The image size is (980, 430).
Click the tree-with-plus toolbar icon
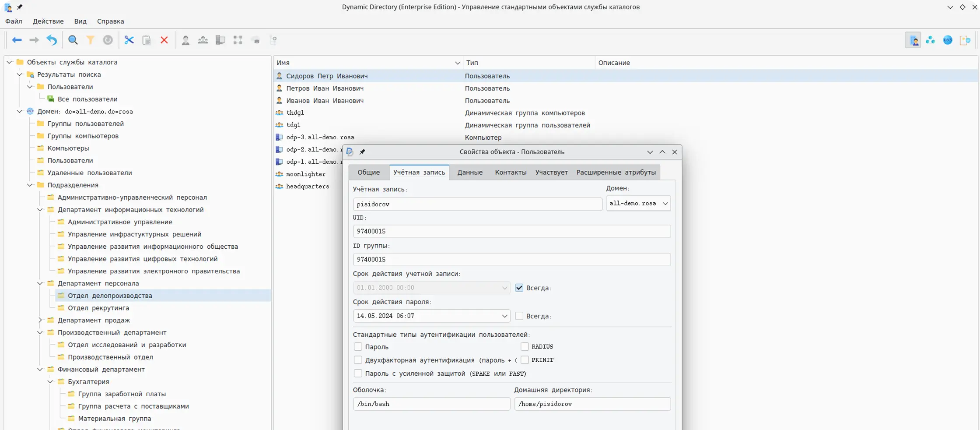point(274,40)
